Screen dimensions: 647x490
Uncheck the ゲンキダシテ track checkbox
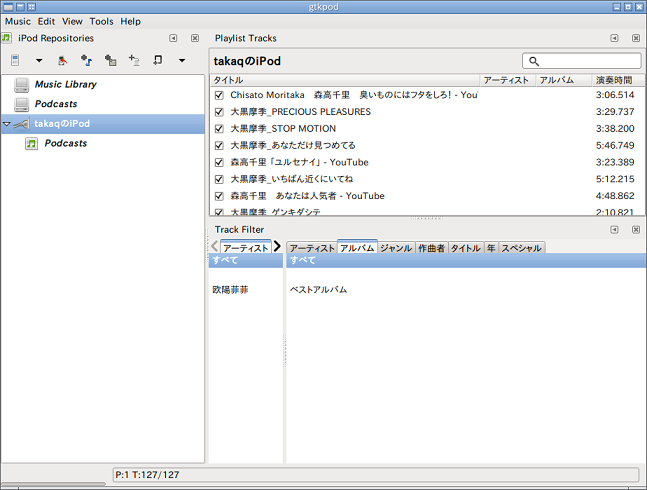(219, 212)
